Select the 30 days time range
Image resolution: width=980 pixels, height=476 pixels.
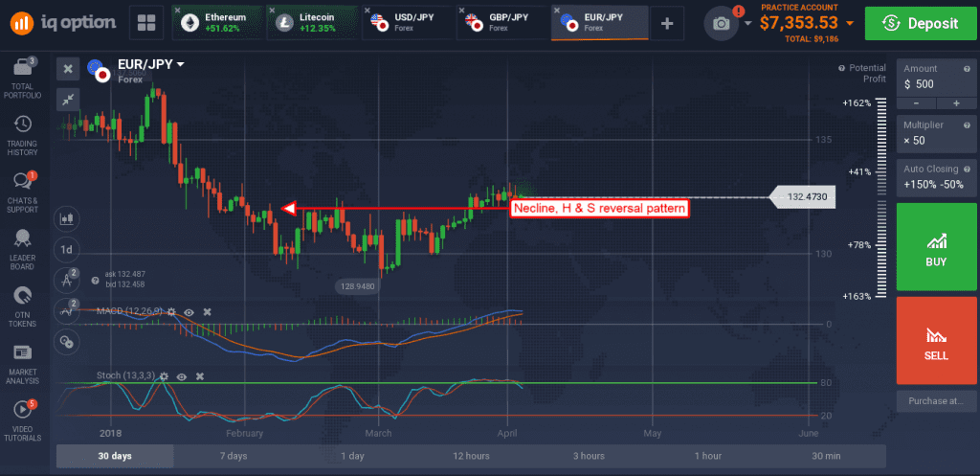click(x=115, y=456)
